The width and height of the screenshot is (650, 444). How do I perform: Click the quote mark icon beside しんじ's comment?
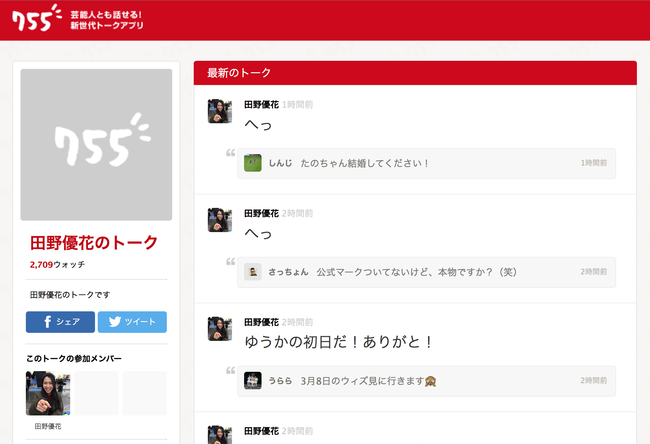230,153
